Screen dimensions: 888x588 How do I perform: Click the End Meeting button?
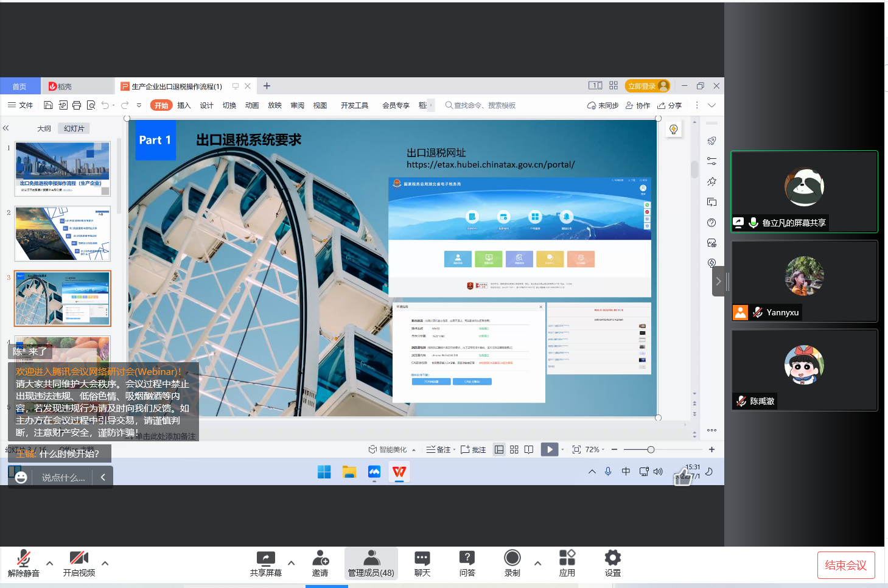point(845,565)
